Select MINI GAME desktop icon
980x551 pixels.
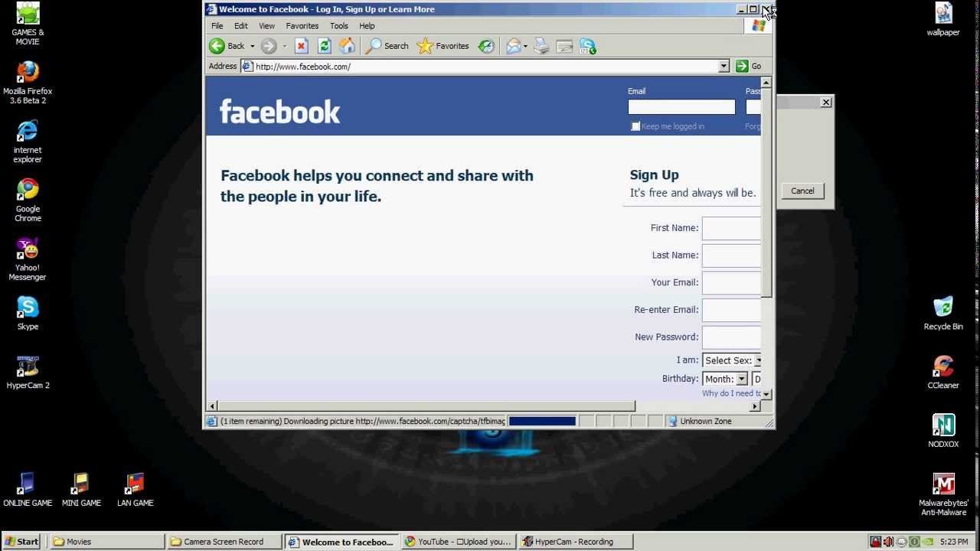(x=81, y=490)
